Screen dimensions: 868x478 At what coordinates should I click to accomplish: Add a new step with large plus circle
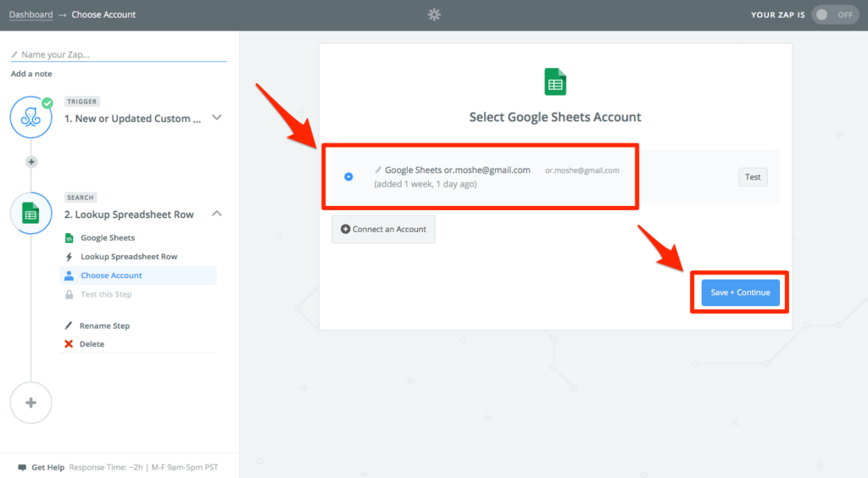click(31, 403)
